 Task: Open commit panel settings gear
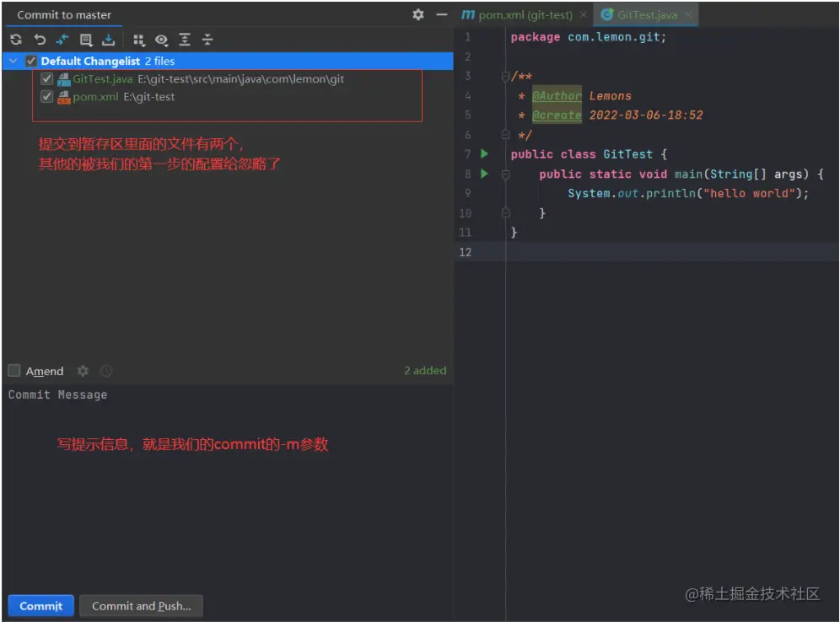click(x=418, y=14)
